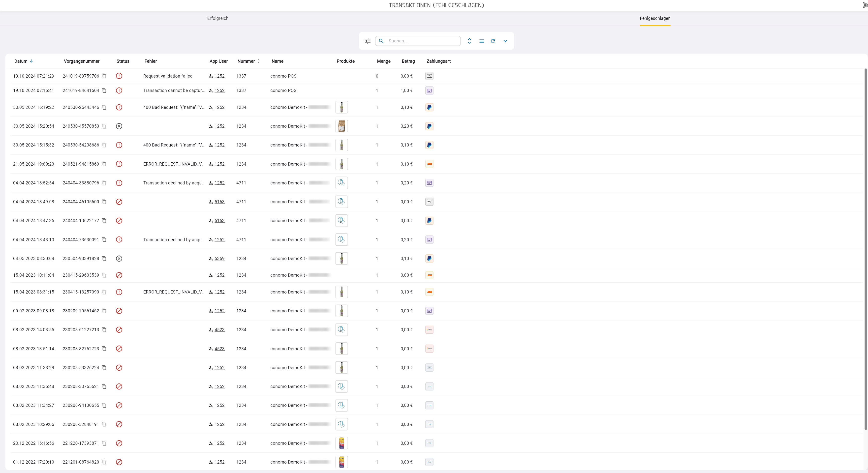Click orange payment icon for 240521-94815869

(429, 164)
